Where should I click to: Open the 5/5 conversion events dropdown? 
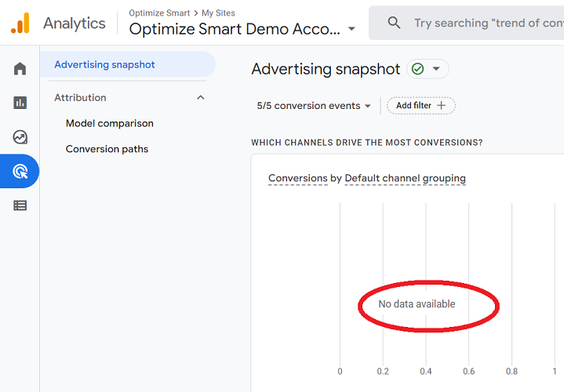(x=314, y=106)
